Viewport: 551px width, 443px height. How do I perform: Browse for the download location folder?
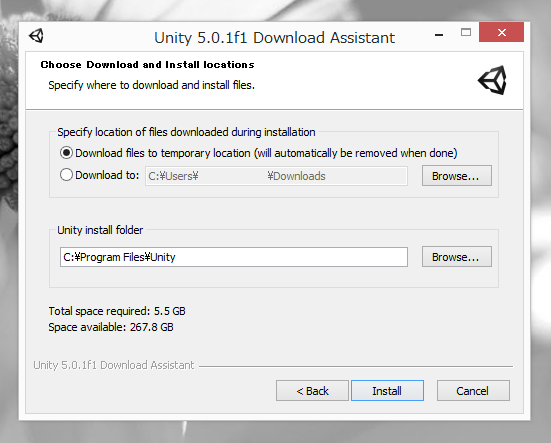(x=456, y=176)
